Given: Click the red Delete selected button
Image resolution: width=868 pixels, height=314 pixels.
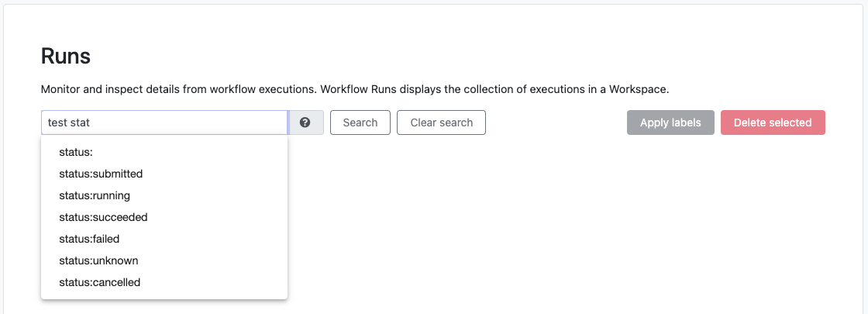Looking at the screenshot, I should 773,122.
